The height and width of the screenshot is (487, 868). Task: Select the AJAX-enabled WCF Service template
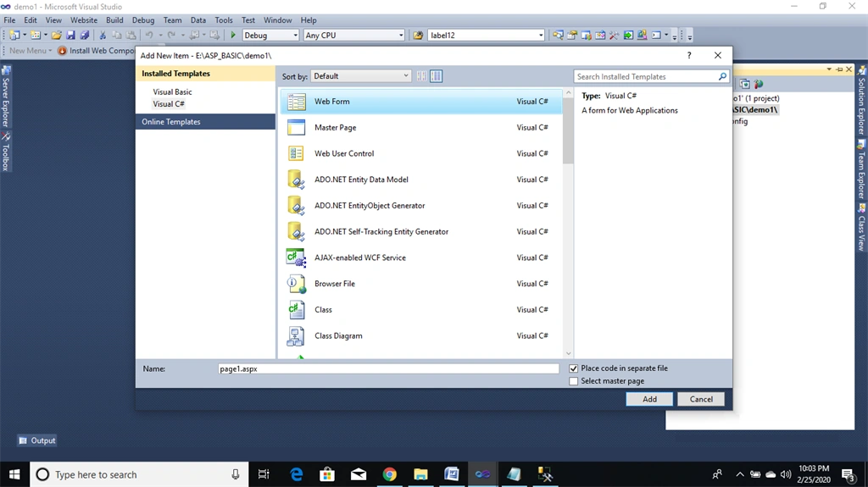(x=421, y=257)
